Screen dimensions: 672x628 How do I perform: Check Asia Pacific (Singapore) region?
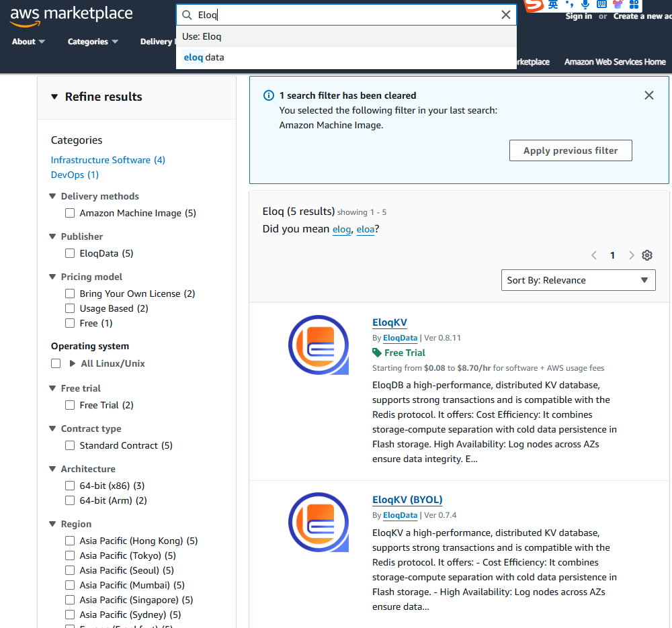[70, 600]
